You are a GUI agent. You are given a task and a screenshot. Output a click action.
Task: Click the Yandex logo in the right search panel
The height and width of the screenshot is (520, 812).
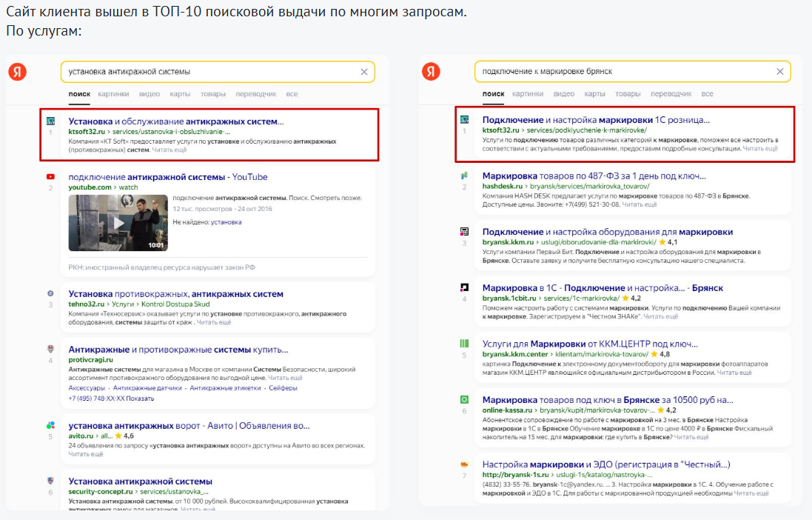click(431, 72)
